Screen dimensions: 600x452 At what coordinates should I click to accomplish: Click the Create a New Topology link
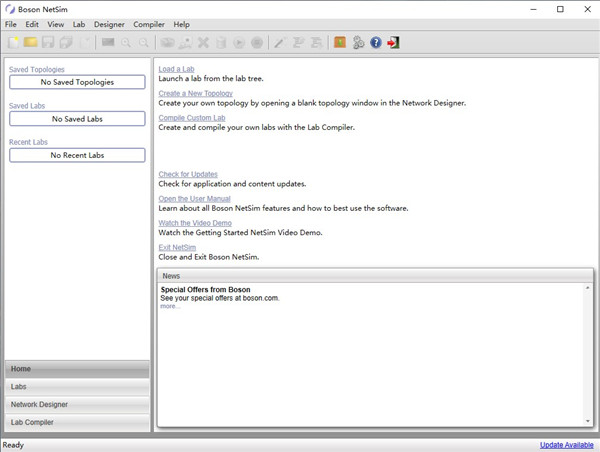(x=198, y=93)
